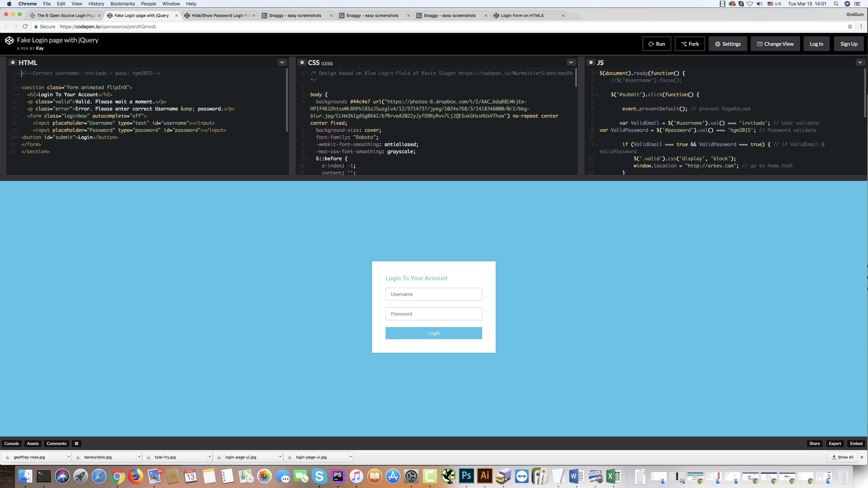868x488 pixels.
Task: Expand the JS panel dropdown arrow
Action: [x=860, y=62]
